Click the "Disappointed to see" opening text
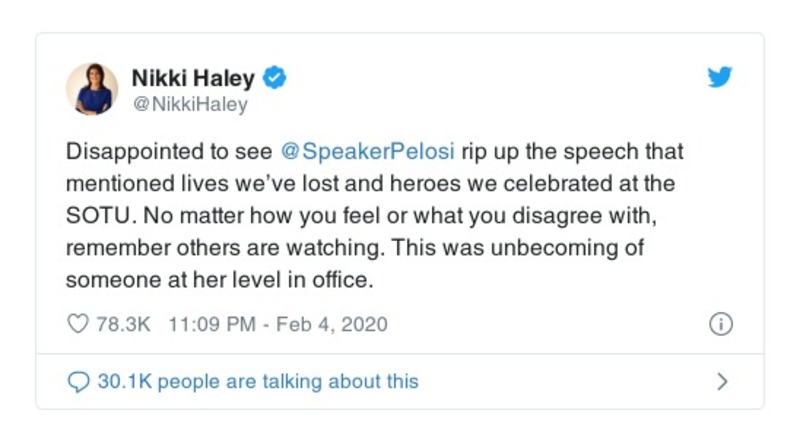Image resolution: width=800 pixels, height=445 pixels. [168, 152]
